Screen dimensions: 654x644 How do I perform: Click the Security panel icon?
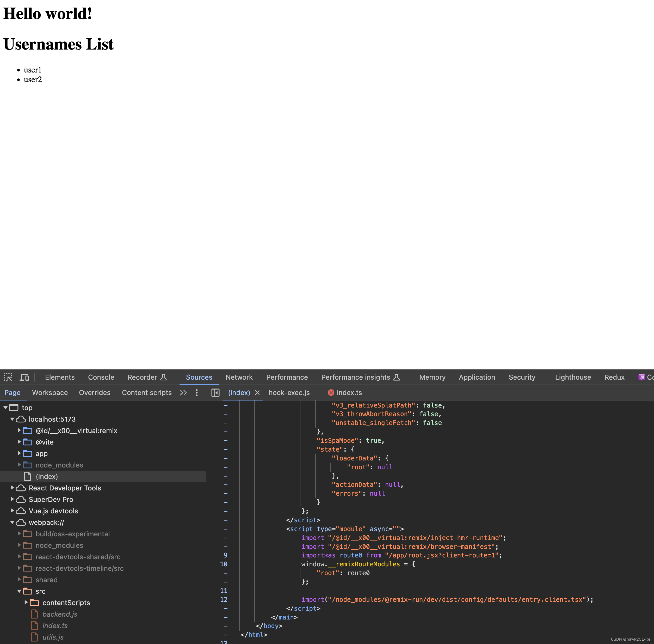tap(521, 376)
